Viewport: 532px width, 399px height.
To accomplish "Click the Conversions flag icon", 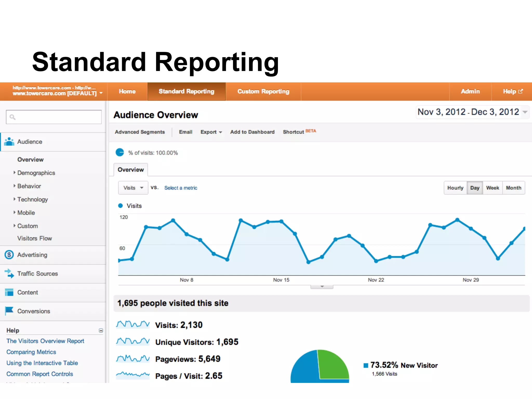I will tap(9, 311).
